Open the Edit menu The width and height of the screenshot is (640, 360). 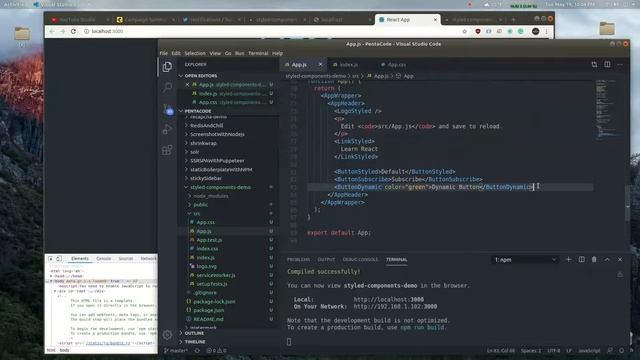[176, 53]
